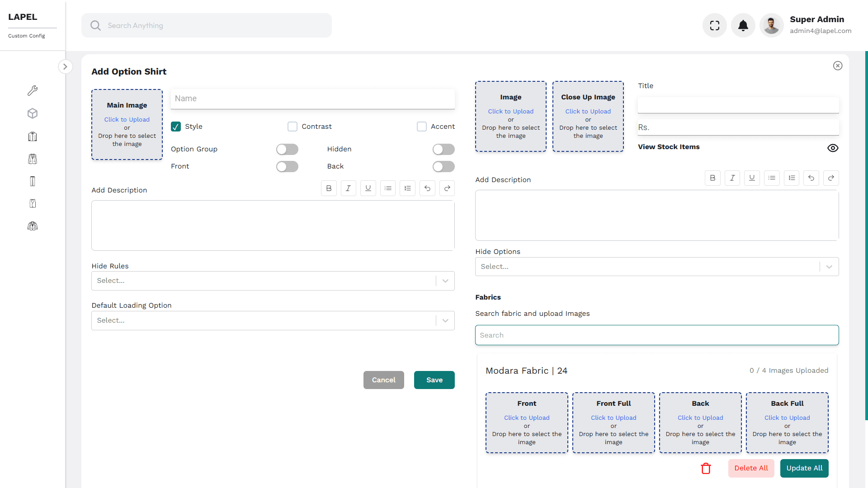The width and height of the screenshot is (868, 488).
Task: Delete fabric using red trash icon
Action: (706, 468)
